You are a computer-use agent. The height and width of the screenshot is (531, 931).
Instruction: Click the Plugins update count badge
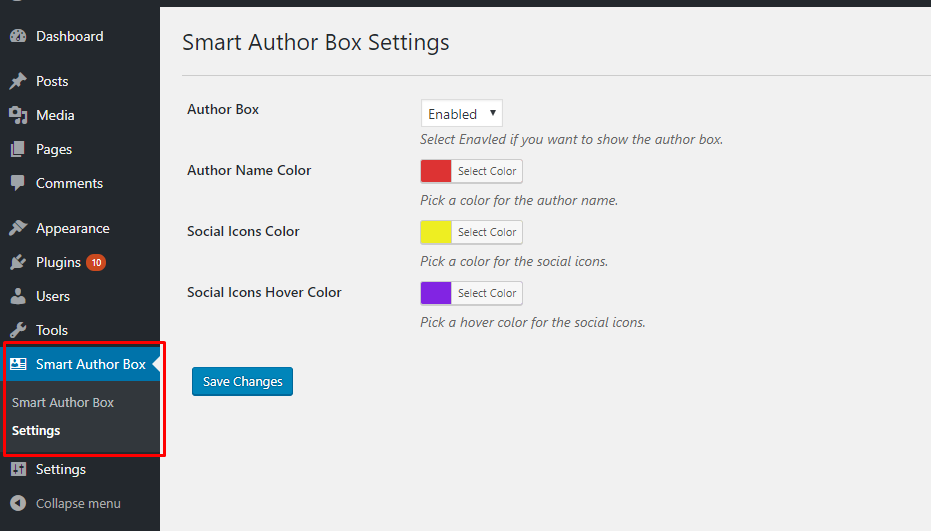click(x=96, y=262)
